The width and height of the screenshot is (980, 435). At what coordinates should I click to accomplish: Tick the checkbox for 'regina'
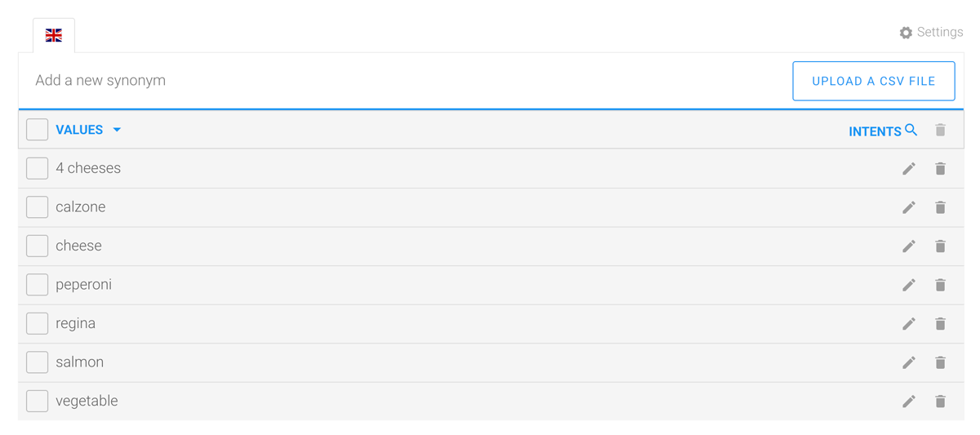[37, 323]
